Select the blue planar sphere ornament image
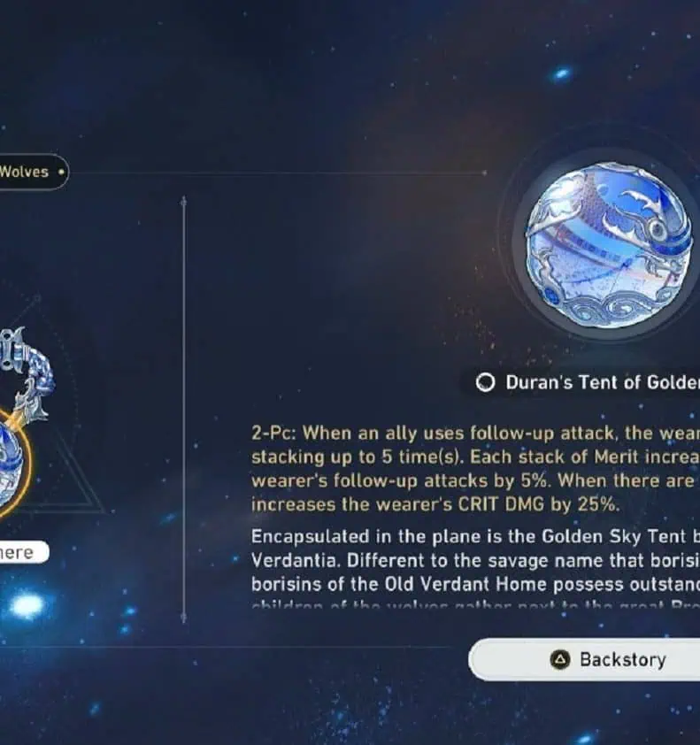700x745 pixels. [607, 245]
